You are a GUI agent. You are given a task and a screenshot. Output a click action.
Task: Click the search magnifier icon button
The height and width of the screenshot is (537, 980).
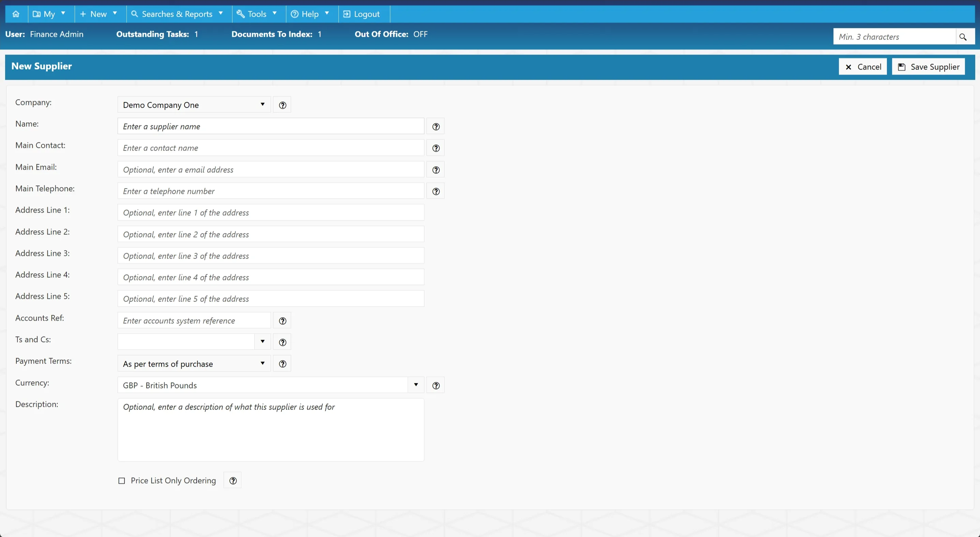coord(963,37)
